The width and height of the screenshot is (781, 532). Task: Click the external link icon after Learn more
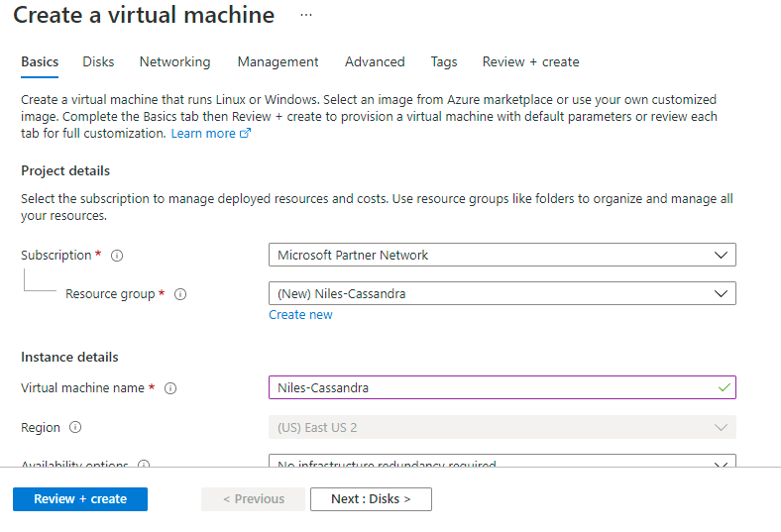(246, 134)
